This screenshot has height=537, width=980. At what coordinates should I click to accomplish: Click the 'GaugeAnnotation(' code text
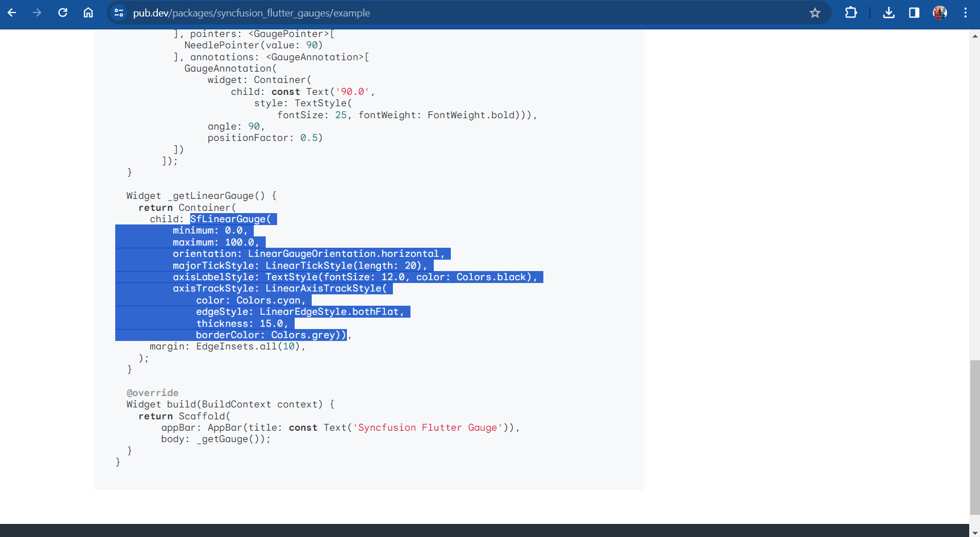[231, 69]
